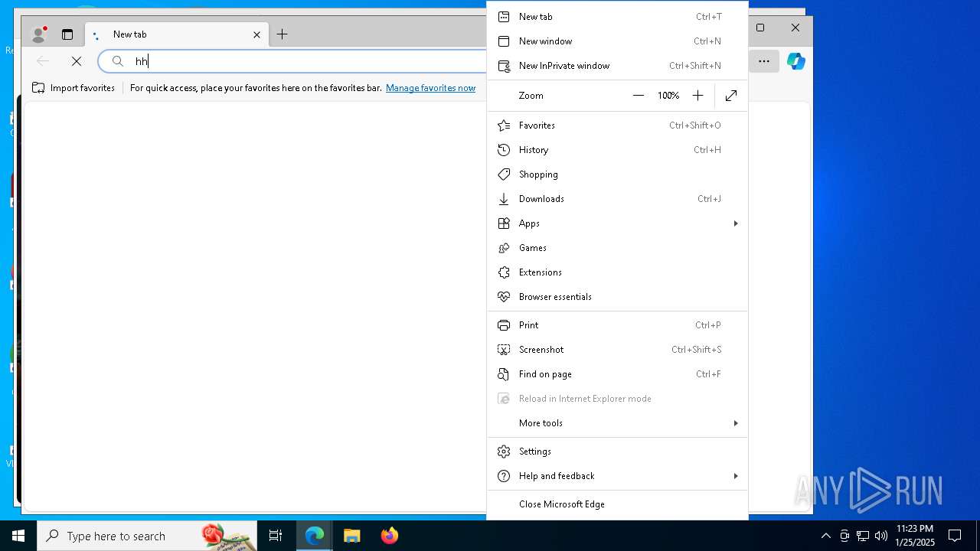Open the notification center icon
The height and width of the screenshot is (551, 980).
pyautogui.click(x=955, y=536)
